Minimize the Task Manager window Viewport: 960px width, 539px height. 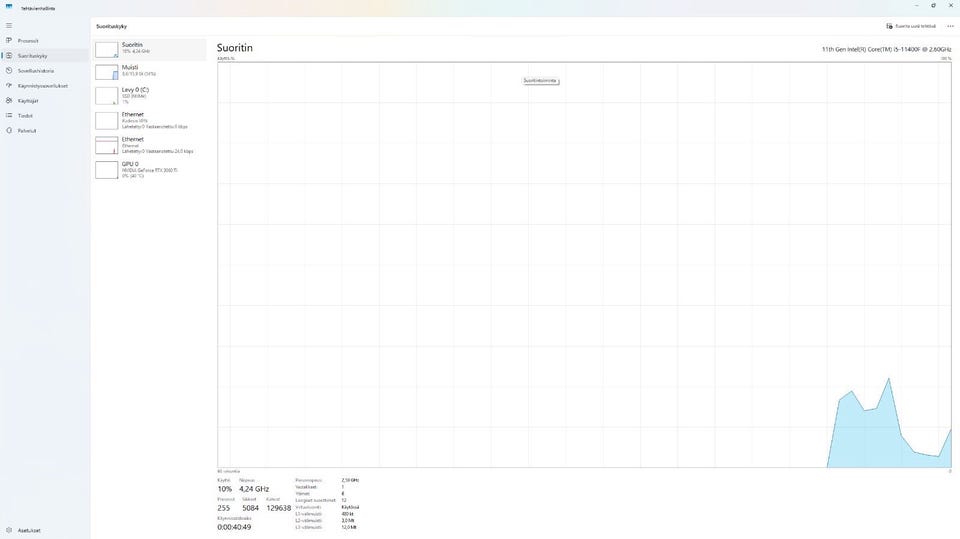point(917,6)
